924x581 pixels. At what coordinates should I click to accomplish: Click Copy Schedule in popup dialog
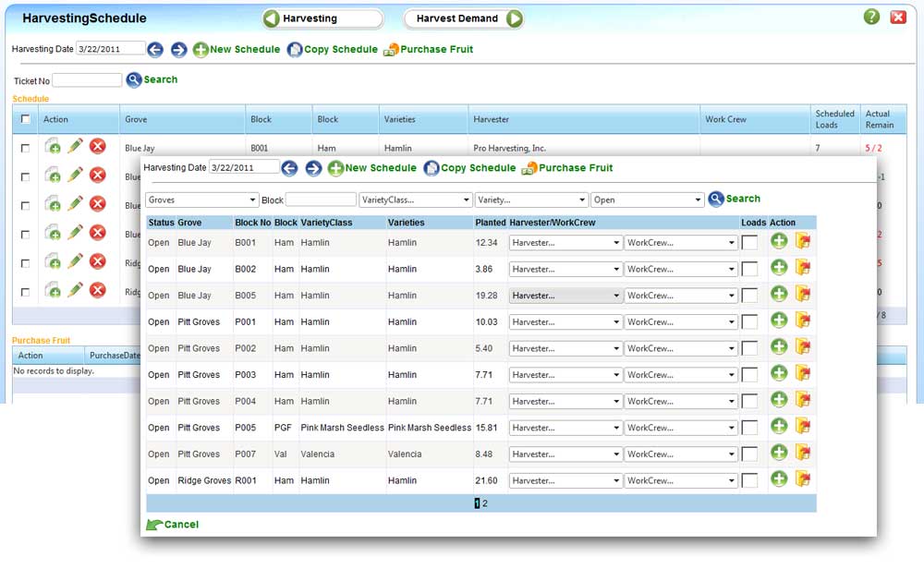pos(469,168)
